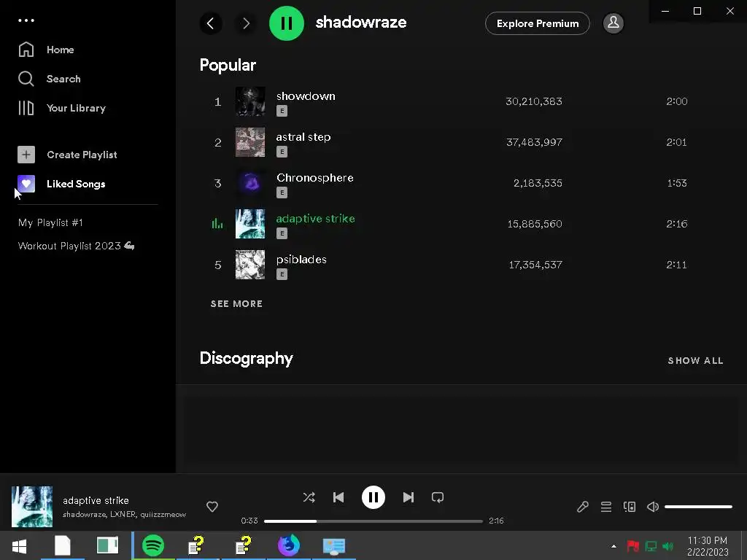The width and height of the screenshot is (747, 560).
Task: Open the play queue
Action: 606,507
